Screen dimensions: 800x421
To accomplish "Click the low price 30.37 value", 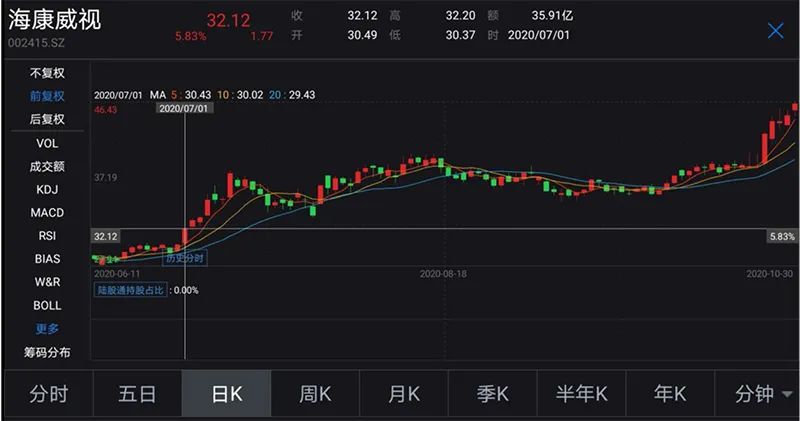I will [460, 35].
